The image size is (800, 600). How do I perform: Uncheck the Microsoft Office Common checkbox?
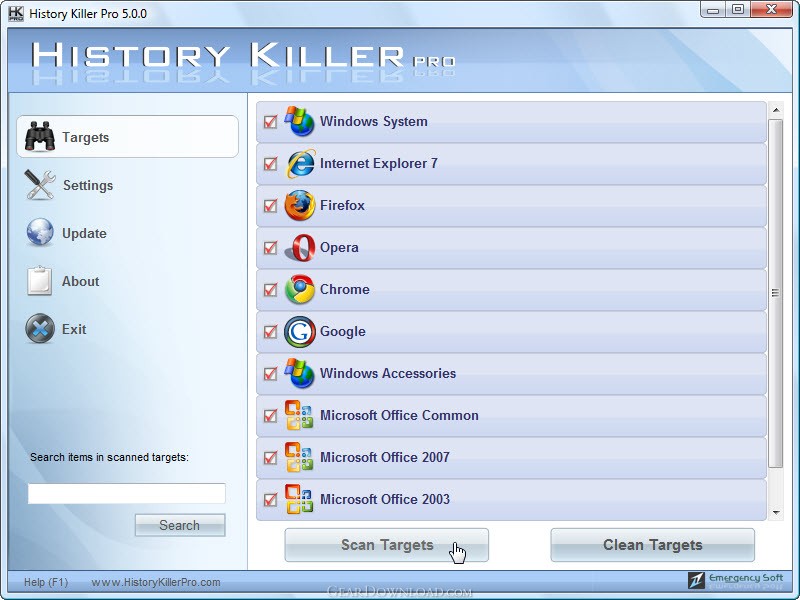pos(270,416)
